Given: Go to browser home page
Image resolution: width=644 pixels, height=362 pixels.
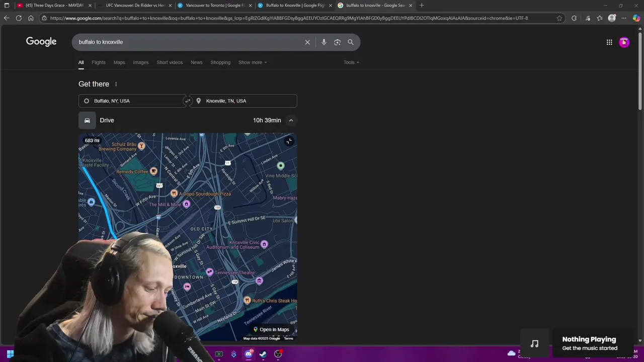Looking at the screenshot, I should 31,18.
